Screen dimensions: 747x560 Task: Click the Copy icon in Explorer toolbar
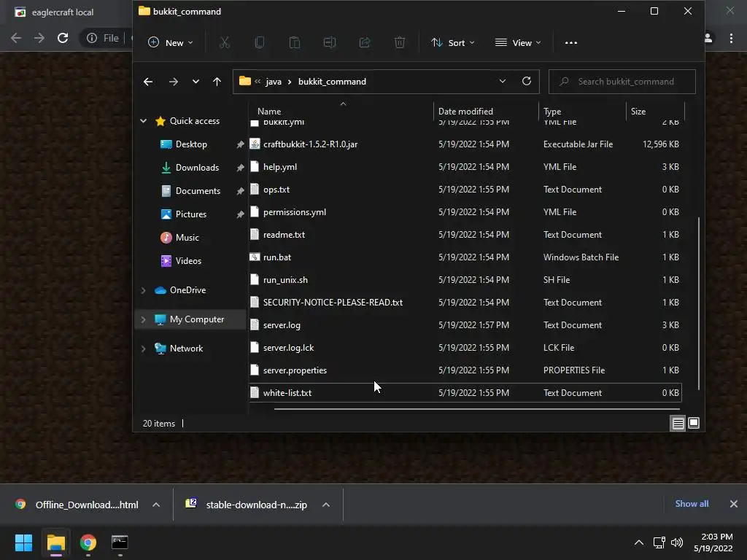260,43
